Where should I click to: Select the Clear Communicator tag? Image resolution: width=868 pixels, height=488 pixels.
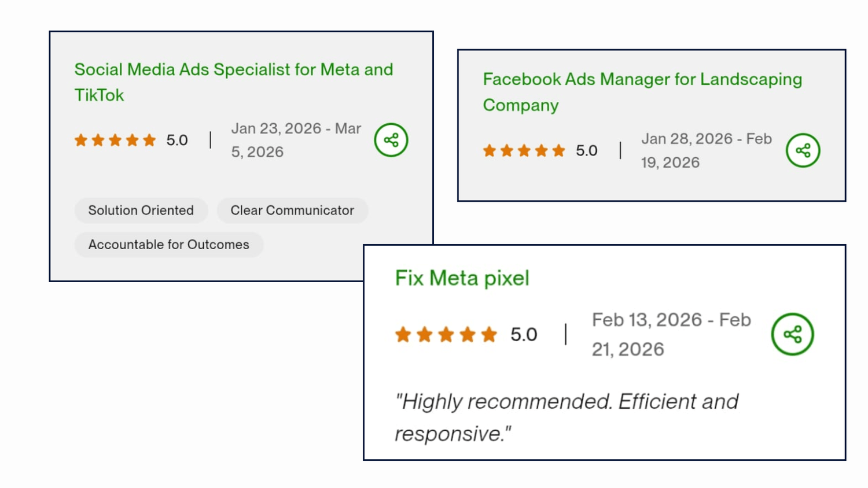pos(292,210)
